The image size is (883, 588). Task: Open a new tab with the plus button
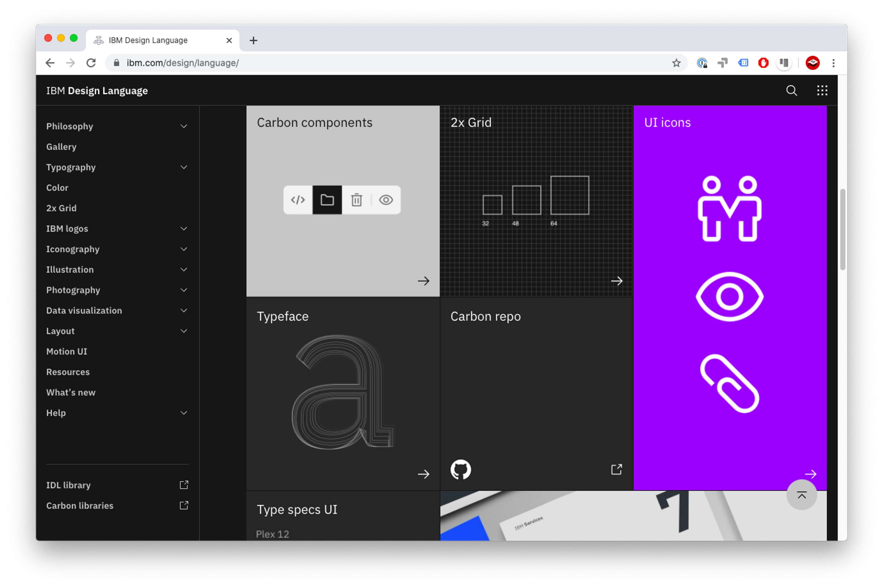point(253,41)
